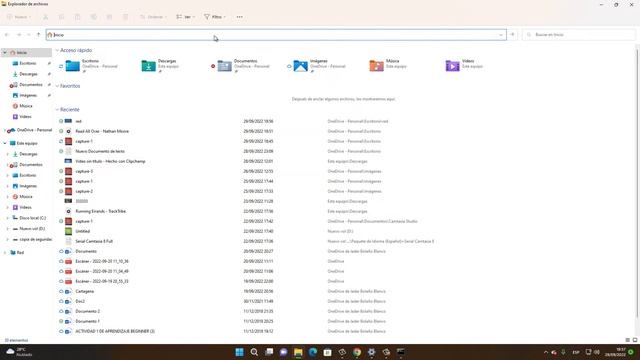The height and width of the screenshot is (360, 640).
Task: Open taskbar Search
Action: coord(254,352)
